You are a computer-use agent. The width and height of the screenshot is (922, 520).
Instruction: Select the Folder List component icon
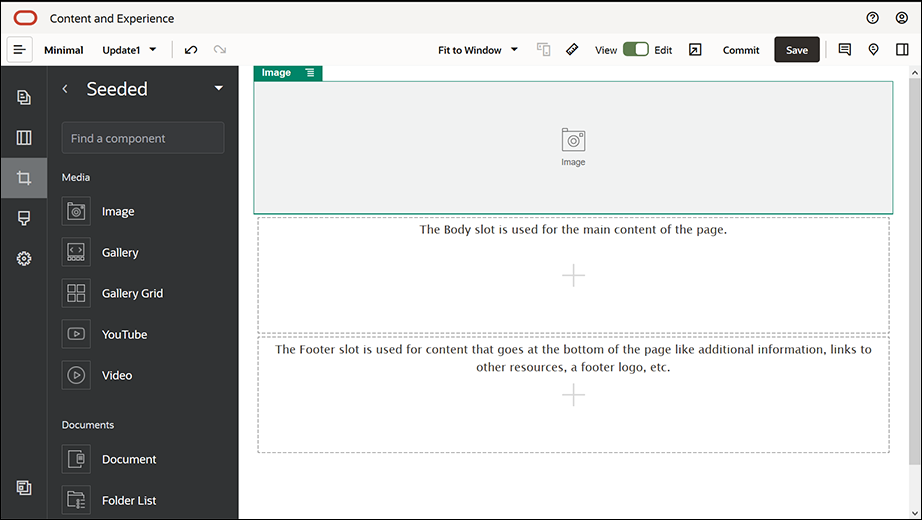pyautogui.click(x=76, y=500)
